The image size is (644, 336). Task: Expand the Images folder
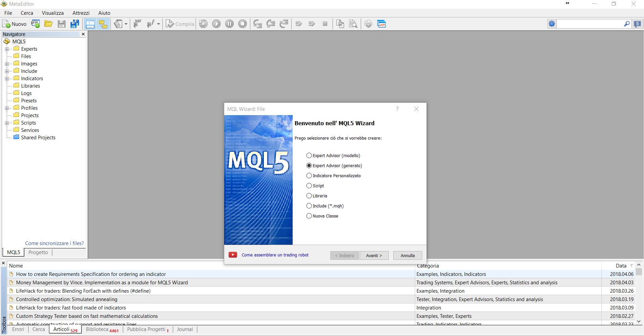[x=7, y=64]
